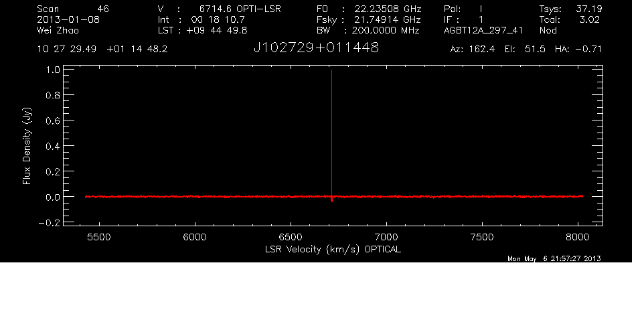Click the 0.8 tick on y-axis

tap(52, 95)
